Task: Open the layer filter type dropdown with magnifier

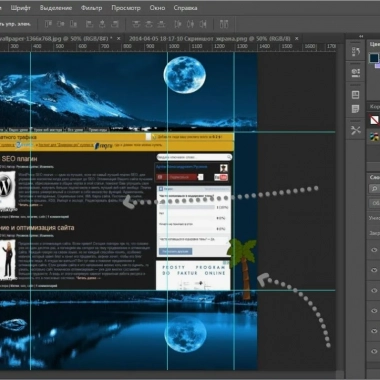Action: 374,189
